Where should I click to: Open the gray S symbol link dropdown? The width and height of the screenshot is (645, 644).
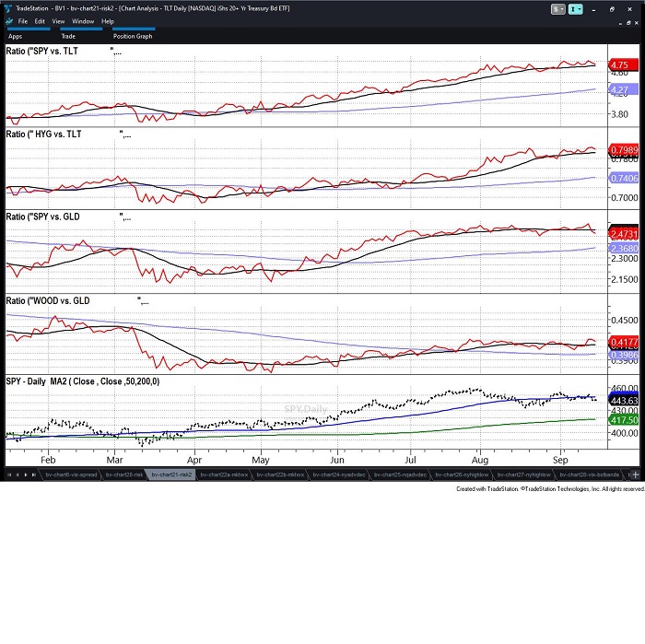click(x=557, y=9)
